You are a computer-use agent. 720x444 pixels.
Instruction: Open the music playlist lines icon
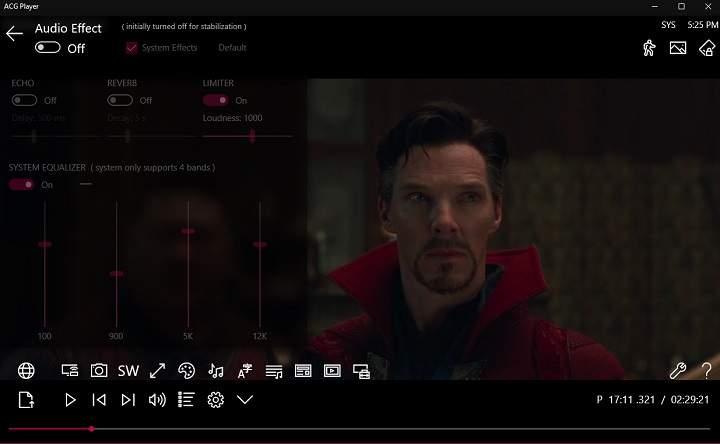[x=274, y=371]
